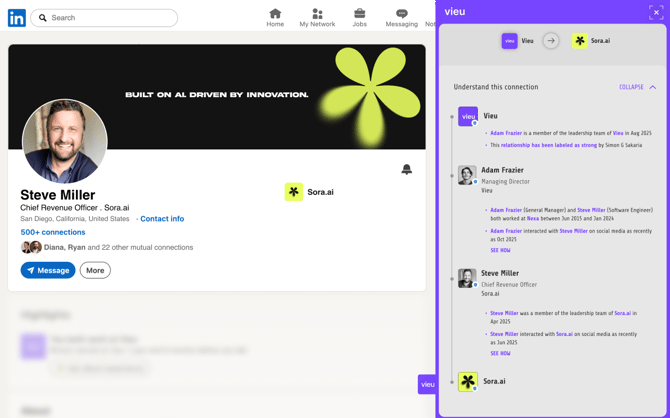This screenshot has height=418, width=670.
Task: Click the notification bell icon on profile
Action: [407, 169]
